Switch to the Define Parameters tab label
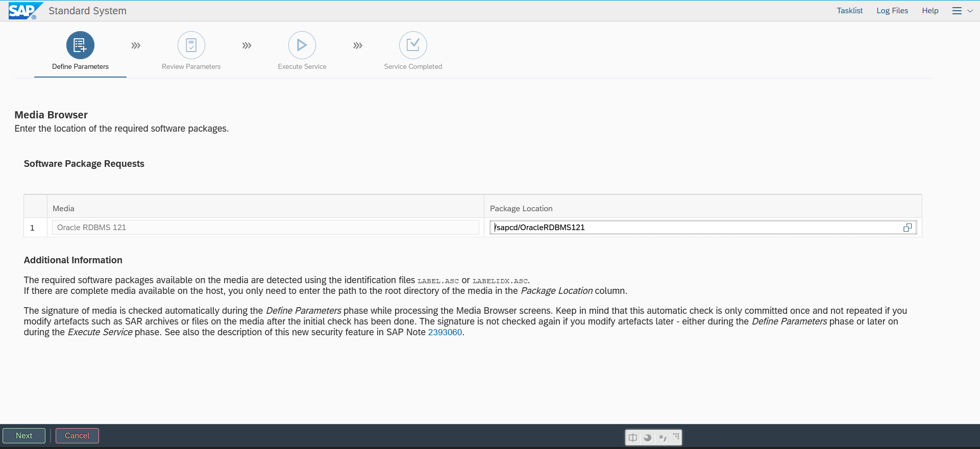The image size is (980, 449). [80, 67]
